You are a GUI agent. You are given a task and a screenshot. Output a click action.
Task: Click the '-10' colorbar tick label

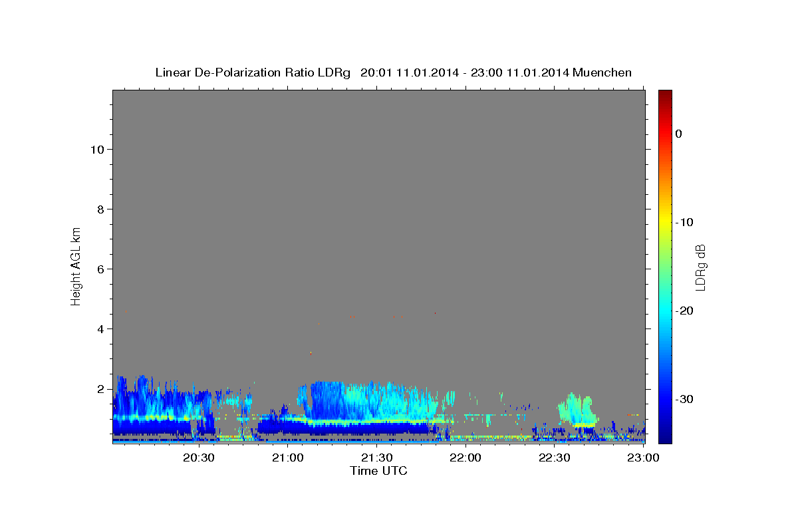(x=684, y=222)
